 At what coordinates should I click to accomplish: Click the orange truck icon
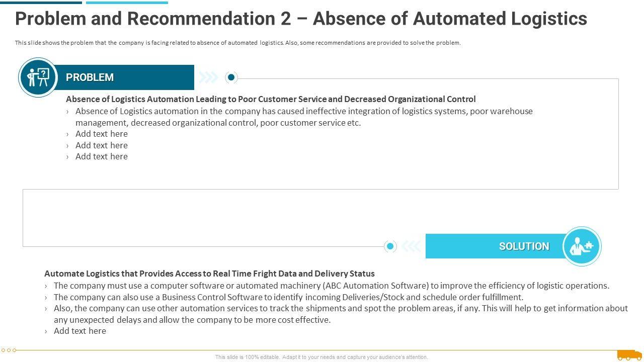(x=629, y=355)
